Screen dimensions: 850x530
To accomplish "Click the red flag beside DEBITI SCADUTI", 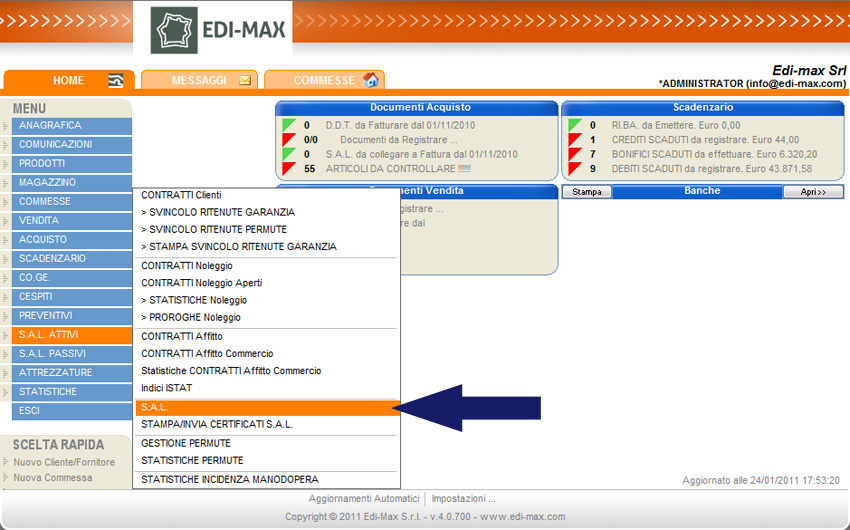I will [x=575, y=169].
